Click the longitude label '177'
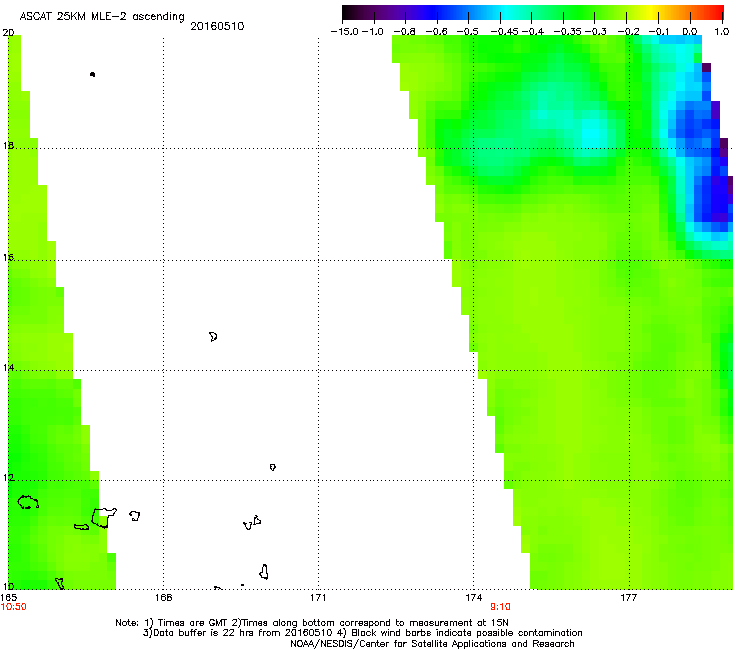Screen dimensions: 740x650 (x=629, y=598)
